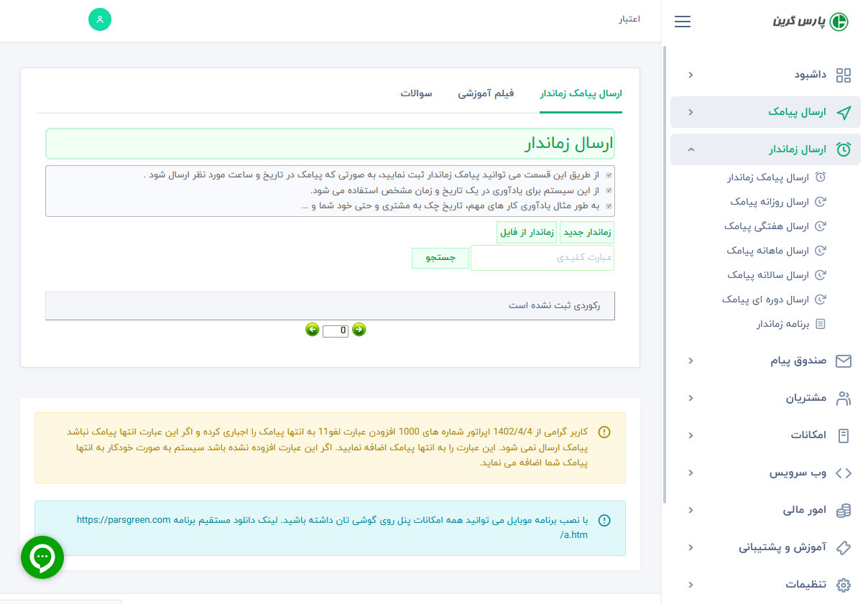Click the previous-page green arrow icon
Viewport: 868px width, 604px height.
(x=312, y=330)
